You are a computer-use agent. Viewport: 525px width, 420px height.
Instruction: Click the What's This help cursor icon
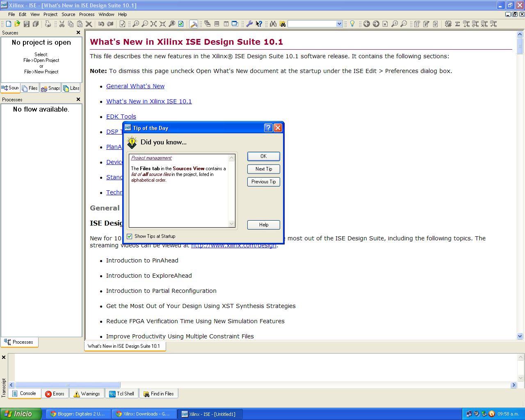click(x=259, y=24)
